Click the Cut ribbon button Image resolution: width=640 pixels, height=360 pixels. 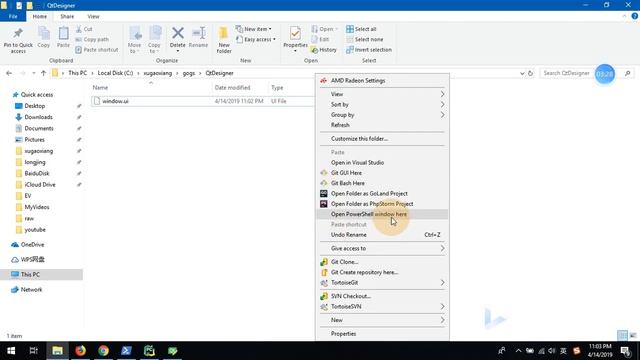(84, 29)
